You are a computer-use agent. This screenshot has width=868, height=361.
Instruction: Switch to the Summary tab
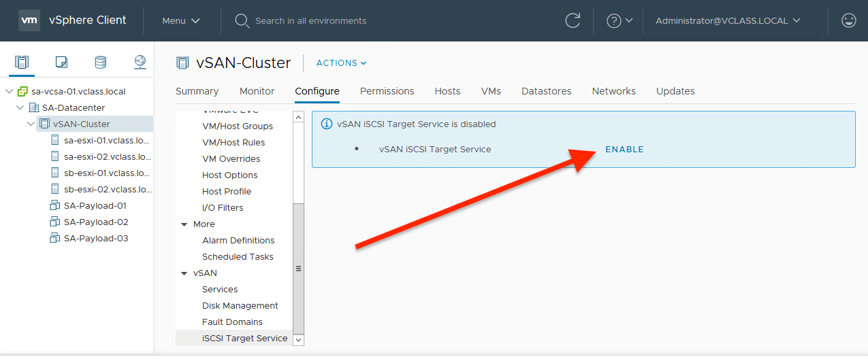[197, 91]
